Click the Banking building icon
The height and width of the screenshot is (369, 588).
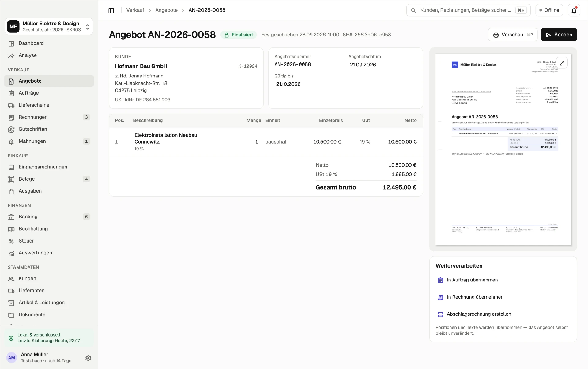tap(11, 217)
